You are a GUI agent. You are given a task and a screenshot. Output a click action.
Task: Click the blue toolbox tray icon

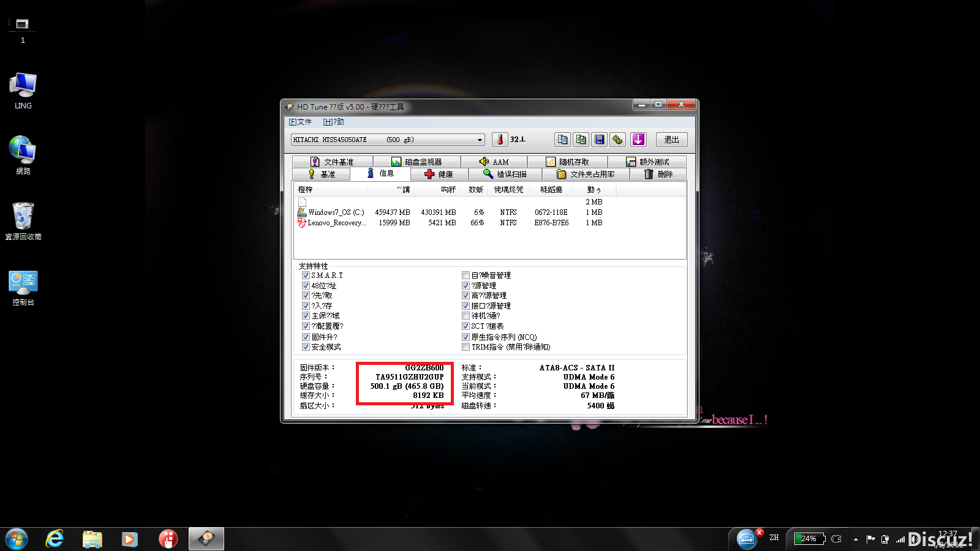point(747,539)
